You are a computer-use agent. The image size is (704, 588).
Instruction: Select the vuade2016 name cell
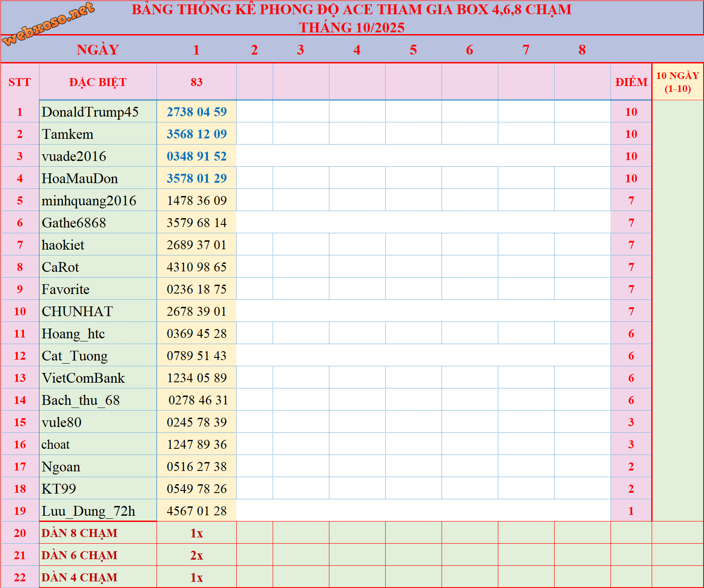pyautogui.click(x=74, y=156)
